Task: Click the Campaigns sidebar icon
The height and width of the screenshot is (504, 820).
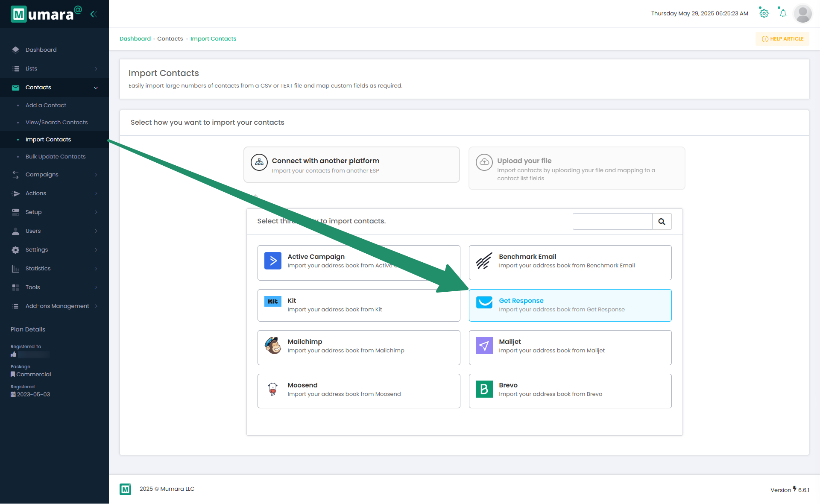Action: point(15,175)
